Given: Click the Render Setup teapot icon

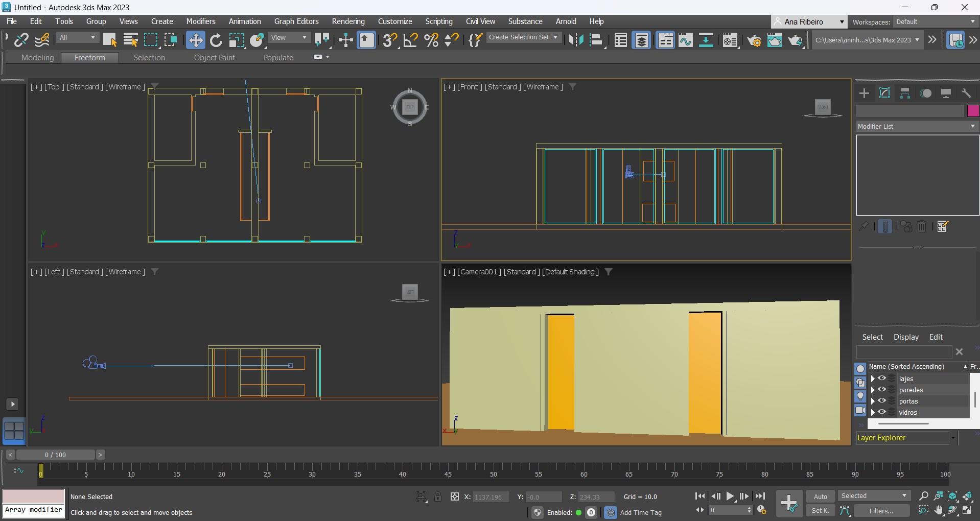Looking at the screenshot, I should 754,40.
